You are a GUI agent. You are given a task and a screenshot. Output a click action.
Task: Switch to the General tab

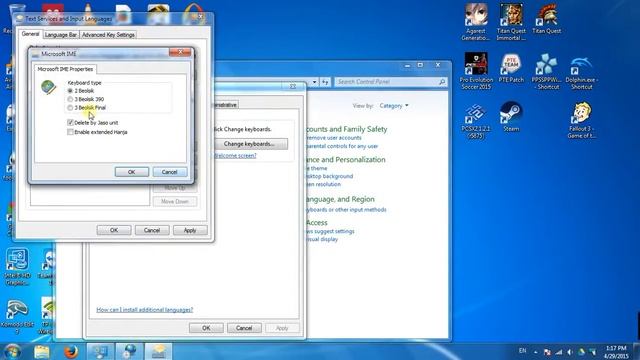pos(30,34)
